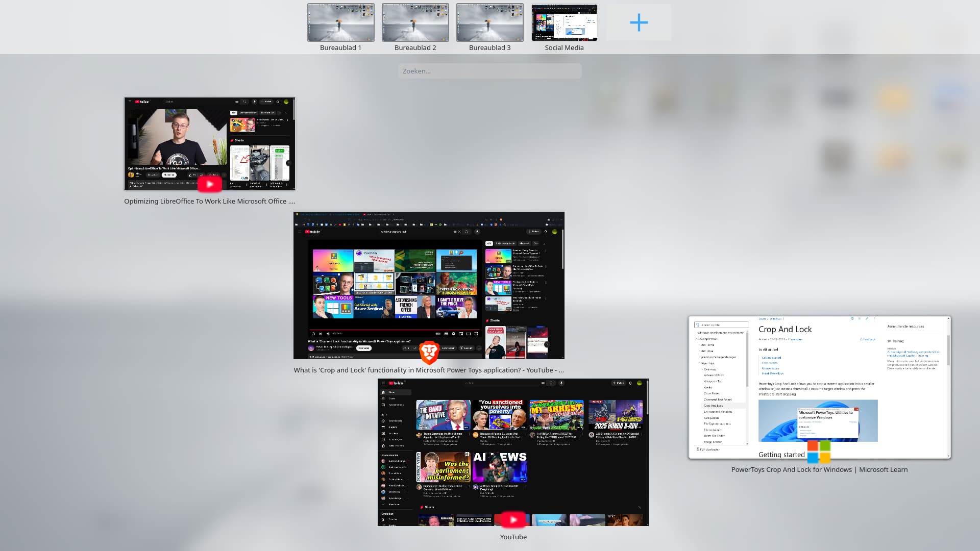The height and width of the screenshot is (551, 980).
Task: Open player settings gear in Crop and Lock video
Action: [453, 334]
